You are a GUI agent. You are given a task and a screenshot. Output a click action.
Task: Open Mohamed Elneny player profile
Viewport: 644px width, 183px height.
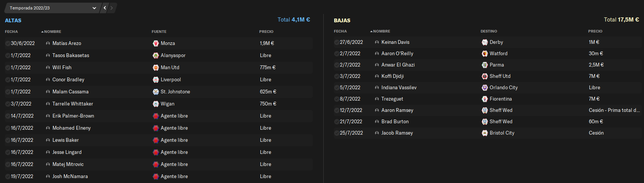(72, 128)
